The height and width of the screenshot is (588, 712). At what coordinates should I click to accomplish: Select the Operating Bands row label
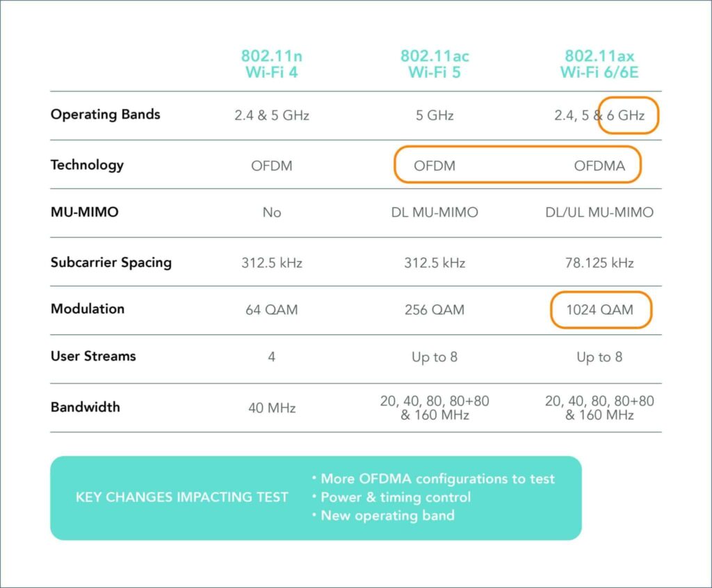(106, 115)
